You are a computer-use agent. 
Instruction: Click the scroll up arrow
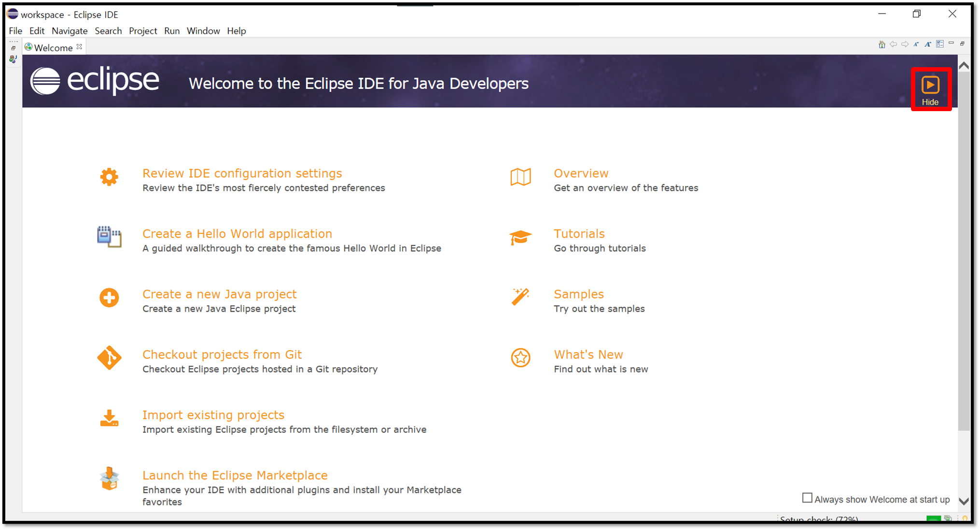click(964, 65)
